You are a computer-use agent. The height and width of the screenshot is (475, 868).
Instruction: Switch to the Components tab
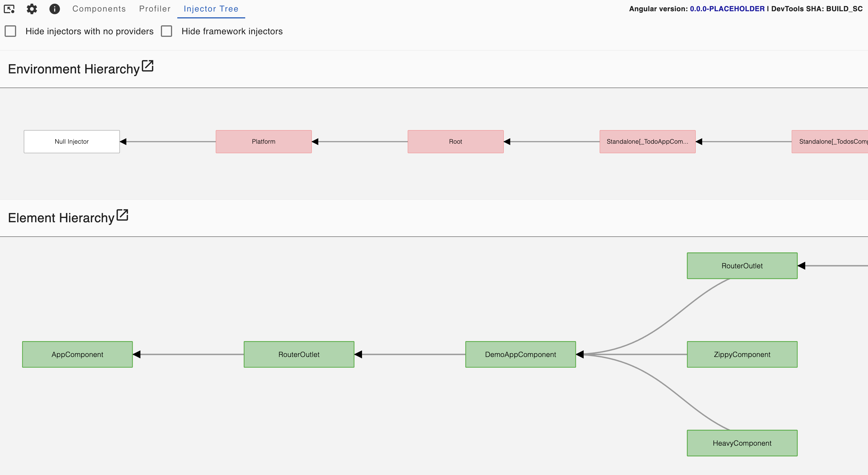pos(99,9)
